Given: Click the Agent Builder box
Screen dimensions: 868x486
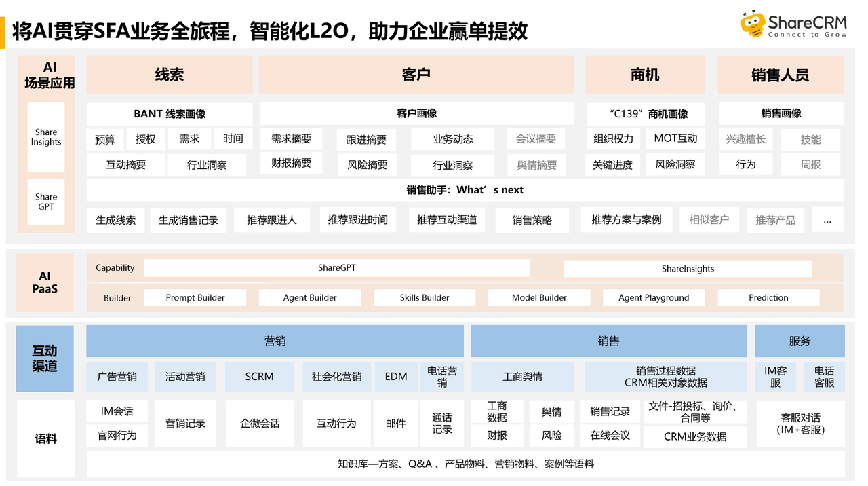Looking at the screenshot, I should 310,297.
